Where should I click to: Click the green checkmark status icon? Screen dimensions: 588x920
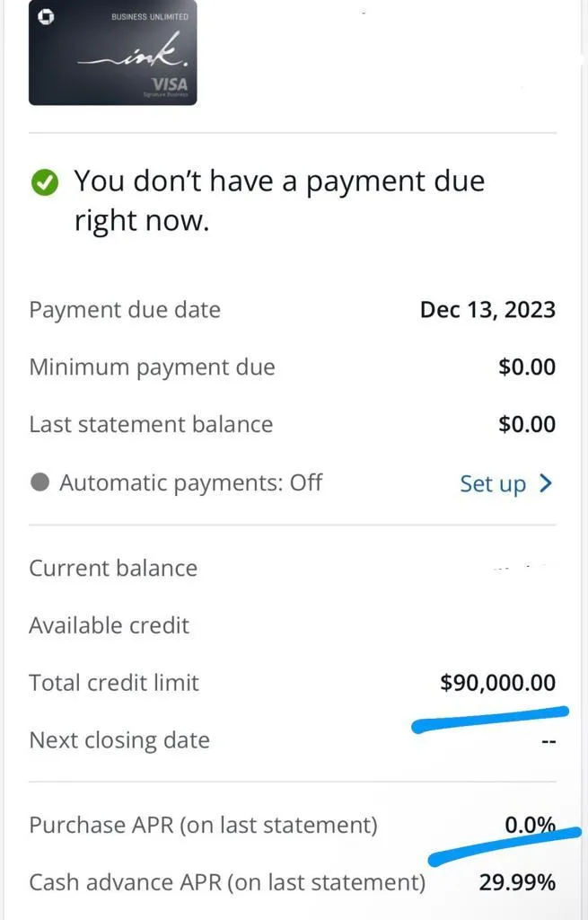point(44,182)
